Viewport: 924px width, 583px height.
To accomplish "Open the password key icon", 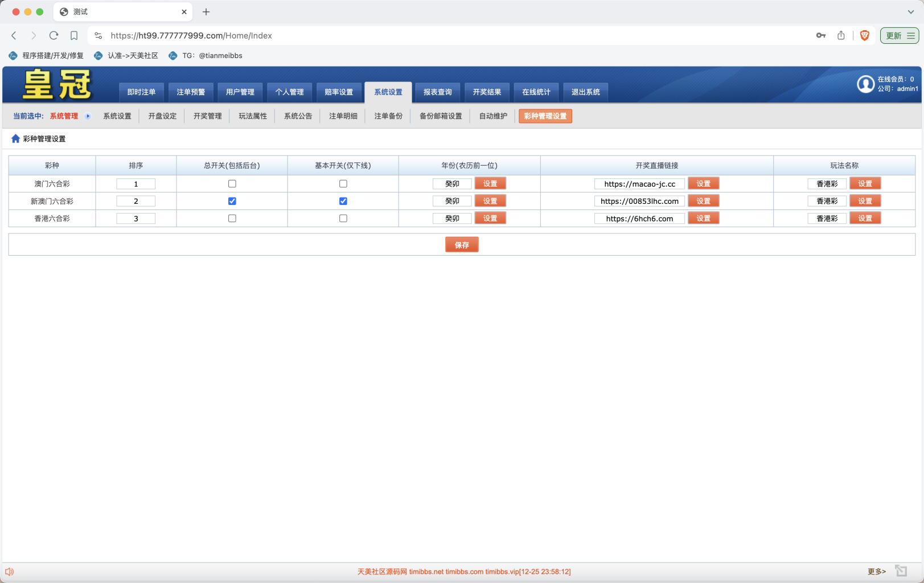I will (820, 35).
